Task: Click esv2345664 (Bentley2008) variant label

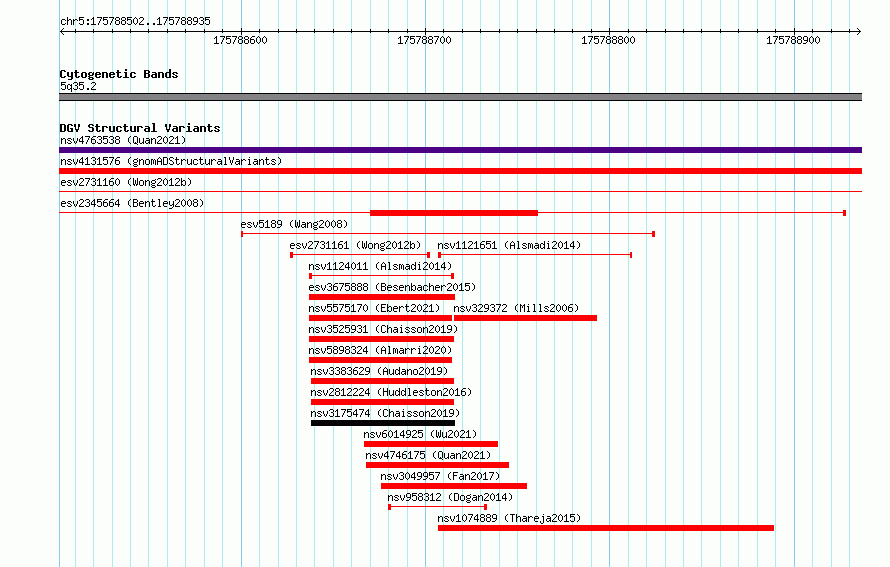Action: click(132, 203)
